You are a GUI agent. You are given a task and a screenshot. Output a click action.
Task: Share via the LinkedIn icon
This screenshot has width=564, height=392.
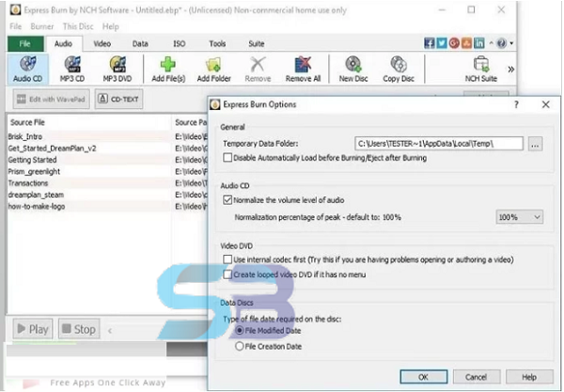[479, 43]
